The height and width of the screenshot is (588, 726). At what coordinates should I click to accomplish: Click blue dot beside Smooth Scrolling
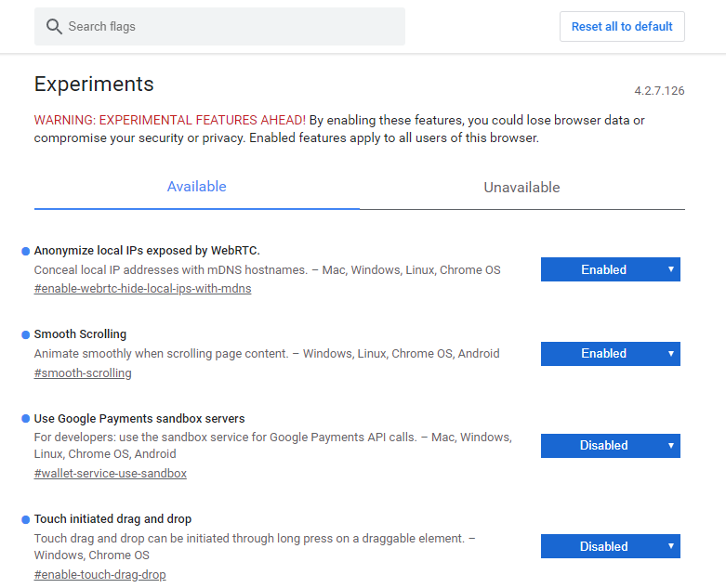[25, 335]
